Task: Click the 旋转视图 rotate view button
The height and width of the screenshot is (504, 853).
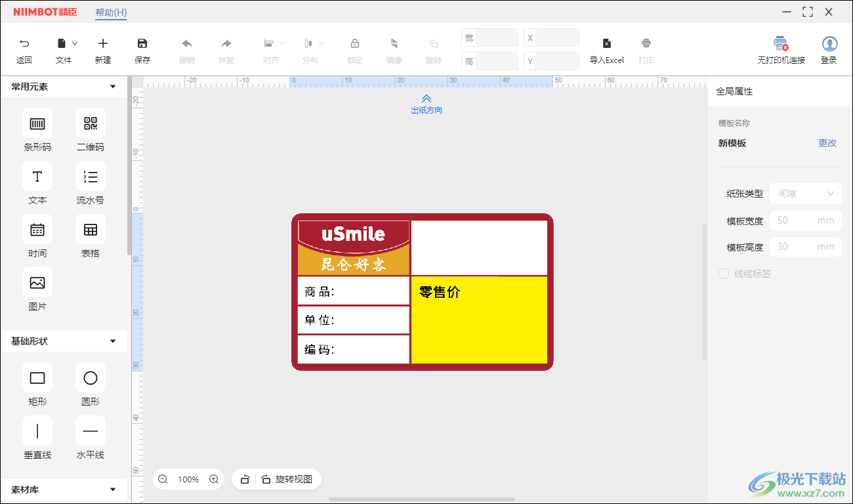Action: (x=287, y=479)
